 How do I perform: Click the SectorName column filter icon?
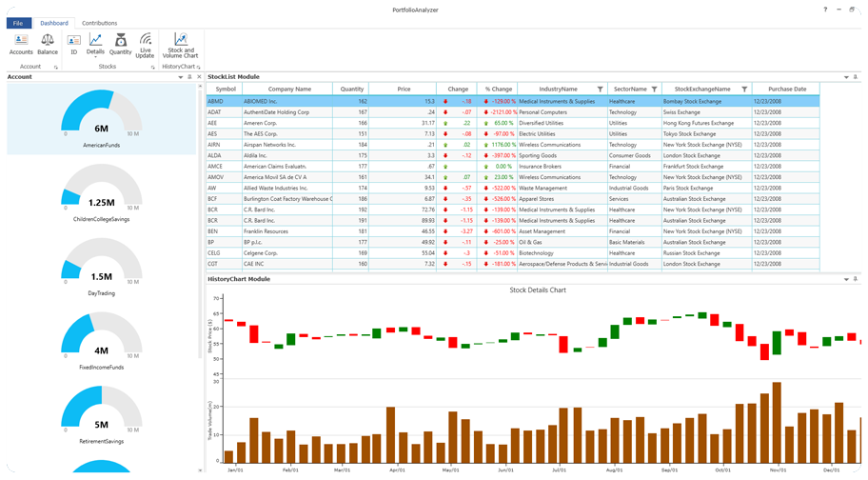tap(654, 89)
